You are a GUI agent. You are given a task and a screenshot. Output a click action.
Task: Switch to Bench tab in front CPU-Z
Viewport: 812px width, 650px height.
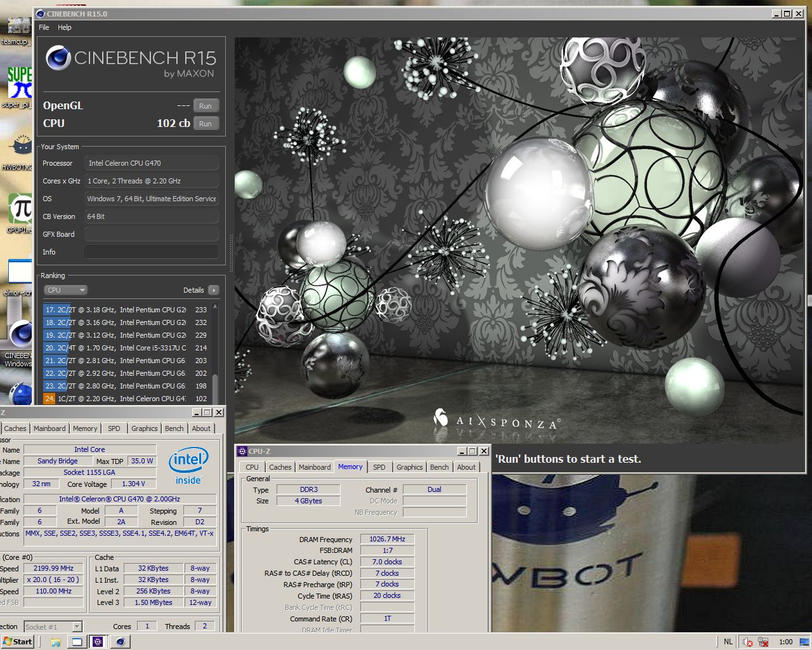coord(440,467)
